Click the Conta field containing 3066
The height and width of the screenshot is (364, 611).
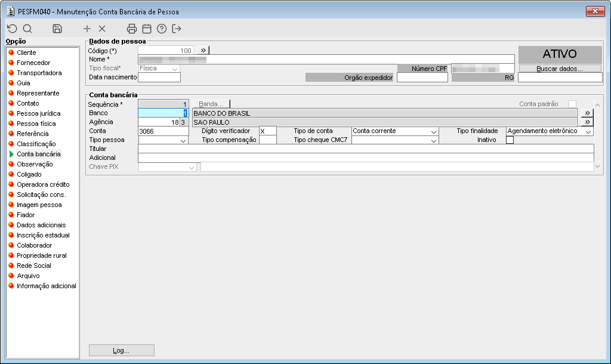coord(163,131)
